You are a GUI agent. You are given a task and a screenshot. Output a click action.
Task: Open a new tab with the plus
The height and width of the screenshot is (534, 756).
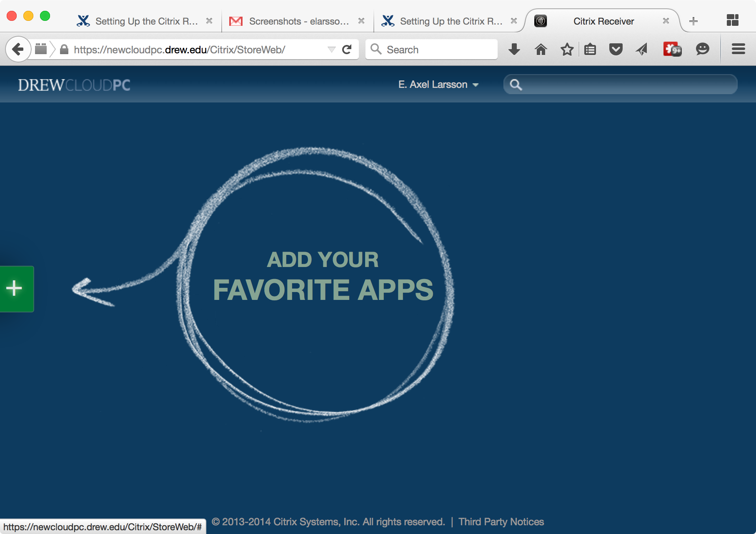693,21
